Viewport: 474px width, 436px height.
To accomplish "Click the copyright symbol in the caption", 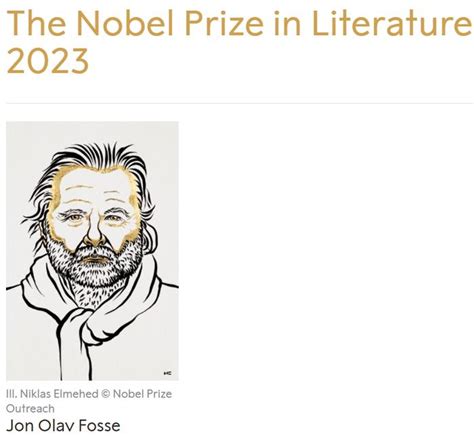I will [105, 394].
